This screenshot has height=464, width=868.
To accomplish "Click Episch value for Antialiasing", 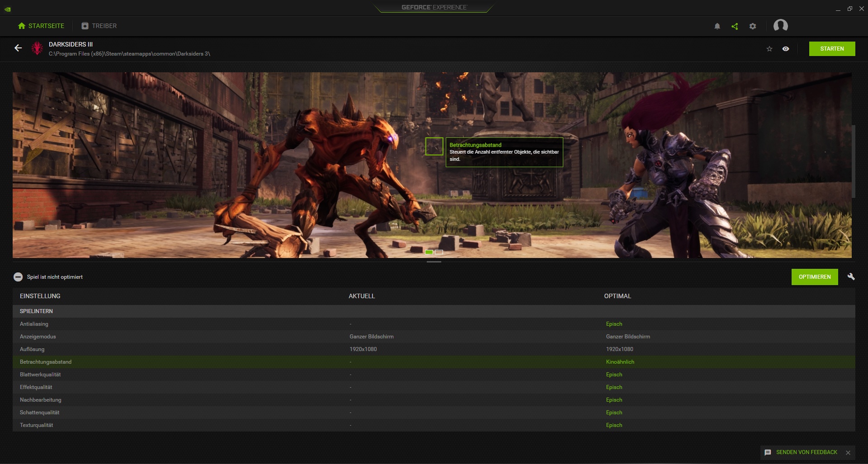I will pos(614,324).
